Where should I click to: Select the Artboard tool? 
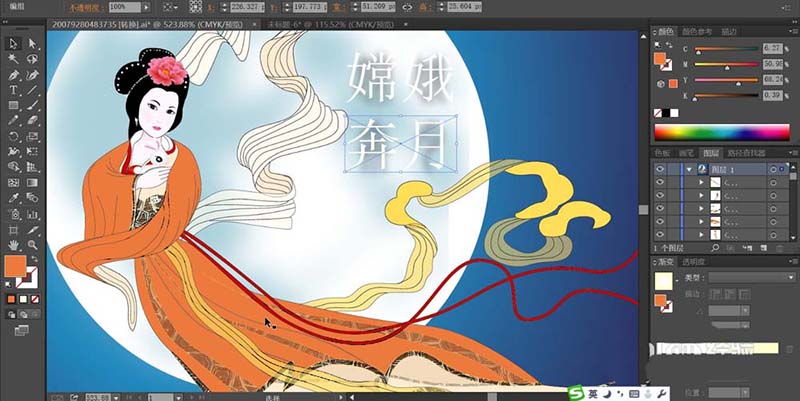(x=14, y=230)
